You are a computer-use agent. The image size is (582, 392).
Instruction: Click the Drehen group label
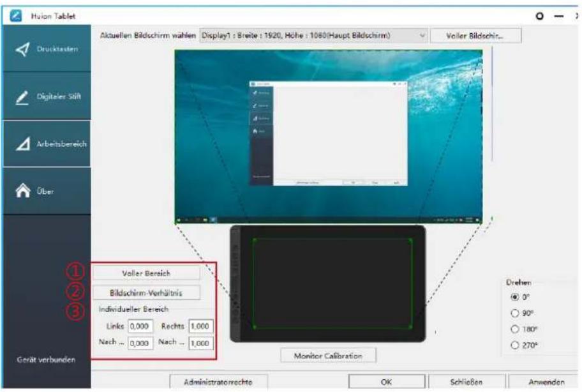pos(519,282)
